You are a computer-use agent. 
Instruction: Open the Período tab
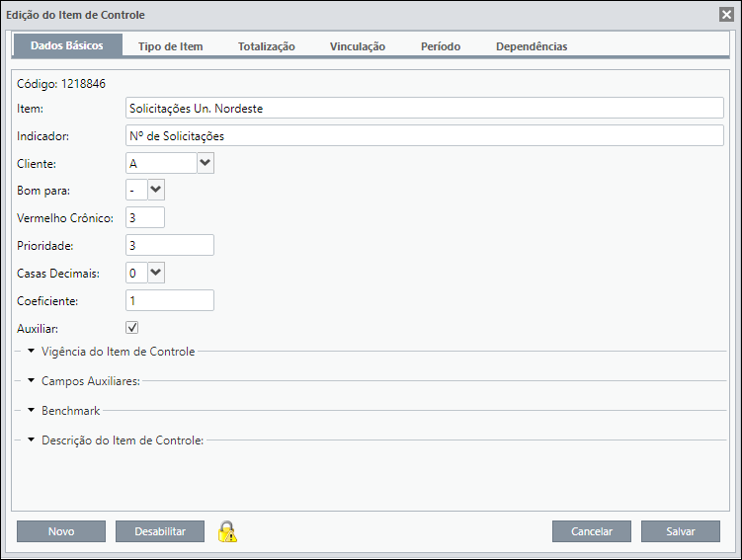click(441, 46)
